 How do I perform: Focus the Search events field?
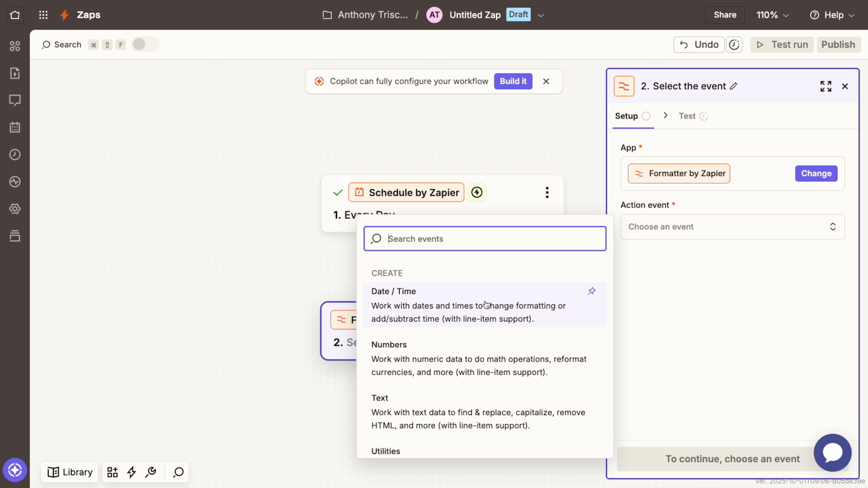(x=485, y=239)
